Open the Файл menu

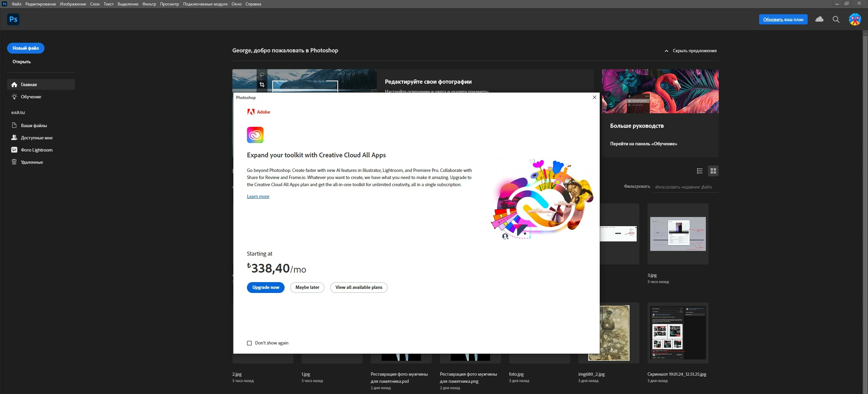pyautogui.click(x=16, y=4)
